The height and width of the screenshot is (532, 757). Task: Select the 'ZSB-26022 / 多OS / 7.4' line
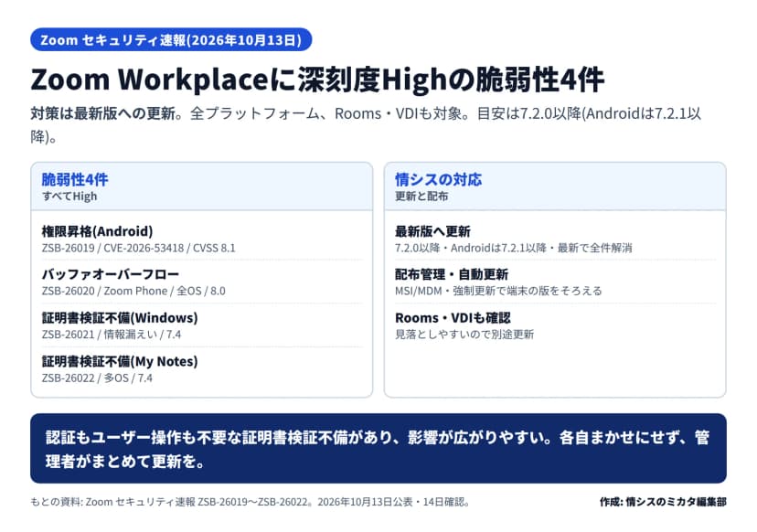click(x=97, y=378)
